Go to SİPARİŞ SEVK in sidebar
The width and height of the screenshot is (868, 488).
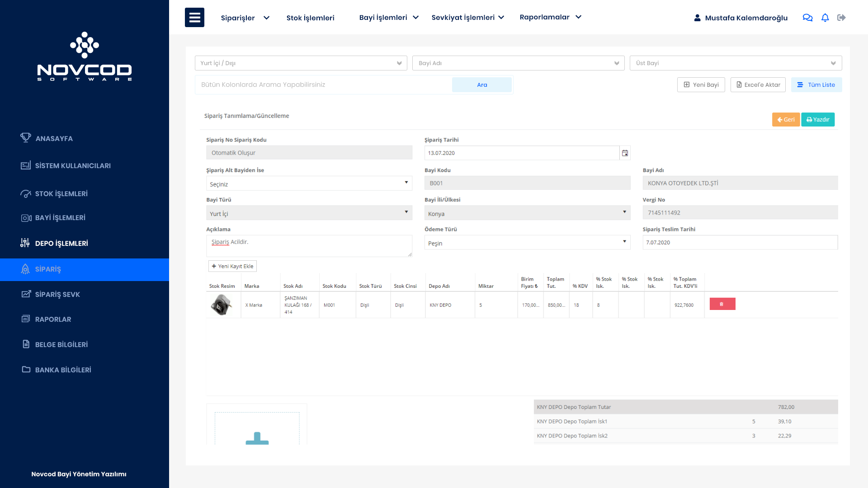[x=57, y=295]
